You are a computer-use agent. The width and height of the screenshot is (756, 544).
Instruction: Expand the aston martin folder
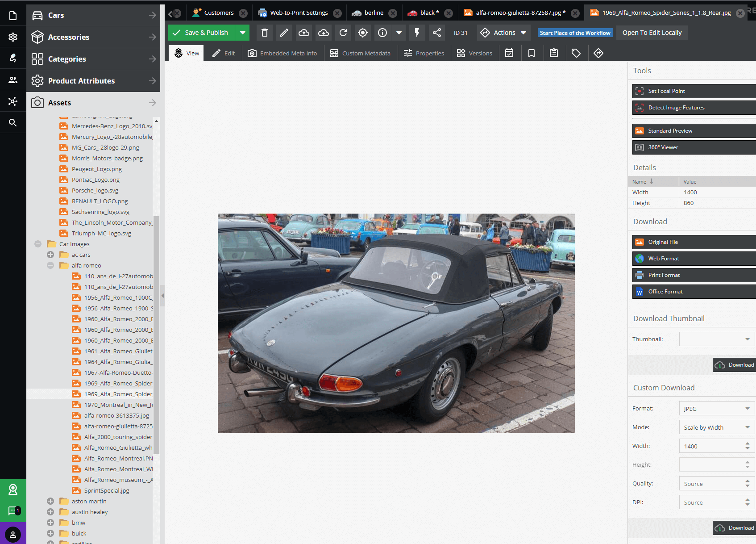click(50, 501)
